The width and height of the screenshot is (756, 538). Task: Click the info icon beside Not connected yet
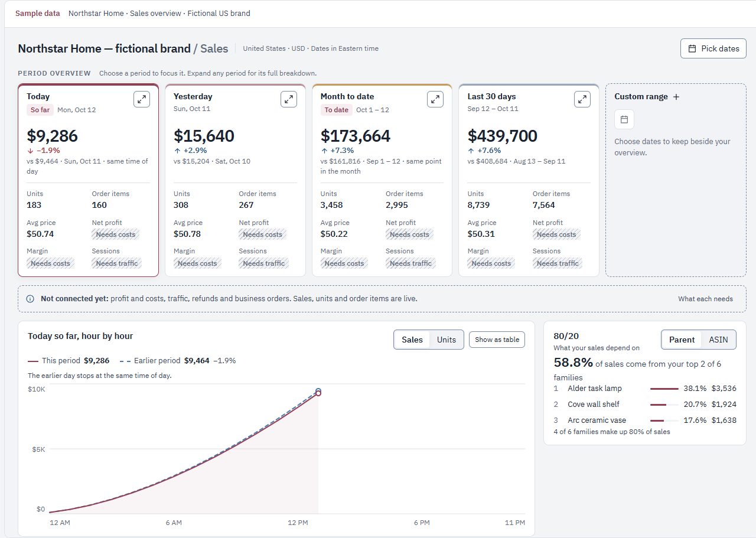coord(30,299)
